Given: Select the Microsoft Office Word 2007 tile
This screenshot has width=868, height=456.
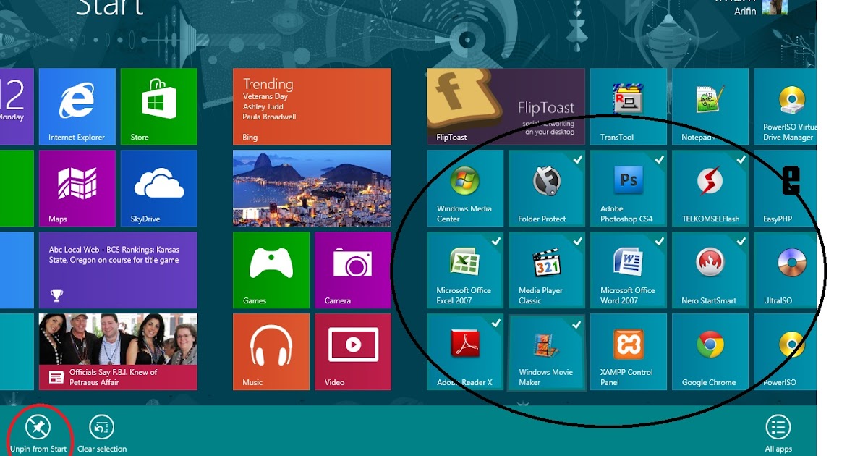Looking at the screenshot, I should (x=629, y=270).
